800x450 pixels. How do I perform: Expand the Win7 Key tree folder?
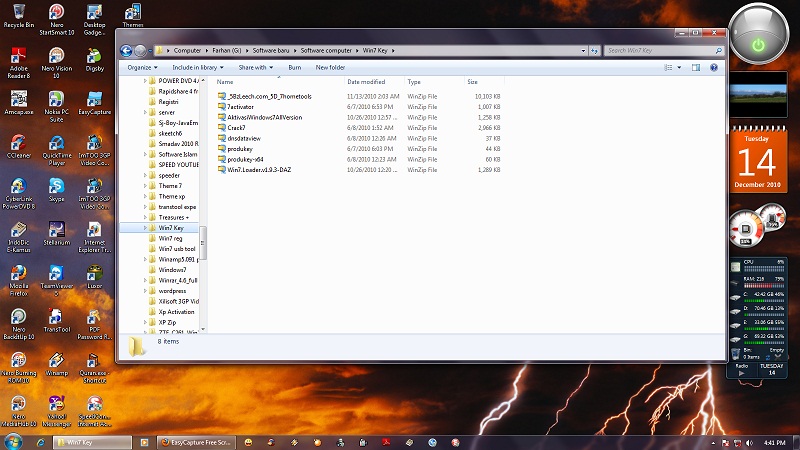145,228
